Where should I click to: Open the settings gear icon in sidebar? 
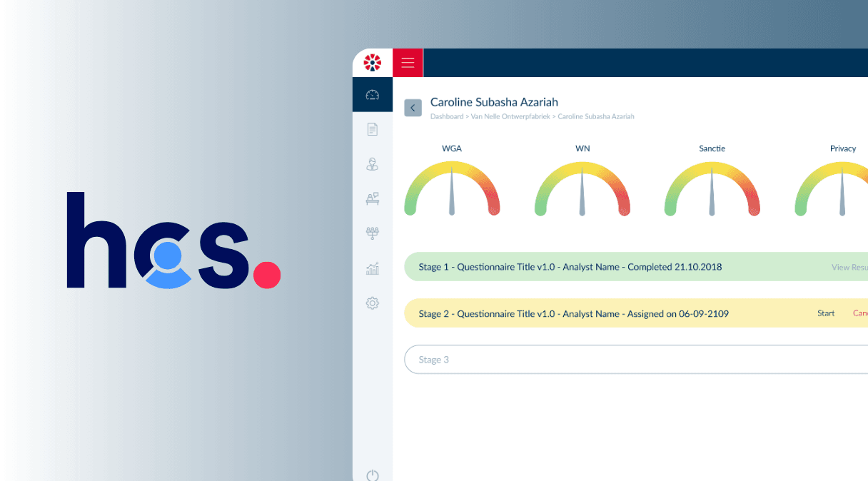tap(372, 303)
